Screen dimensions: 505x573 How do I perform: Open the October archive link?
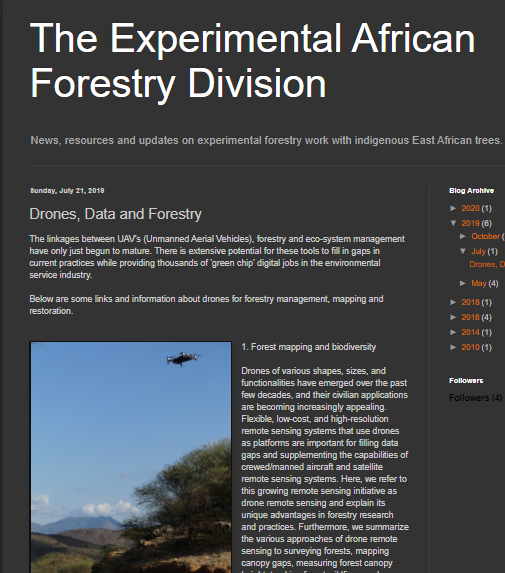pos(485,236)
